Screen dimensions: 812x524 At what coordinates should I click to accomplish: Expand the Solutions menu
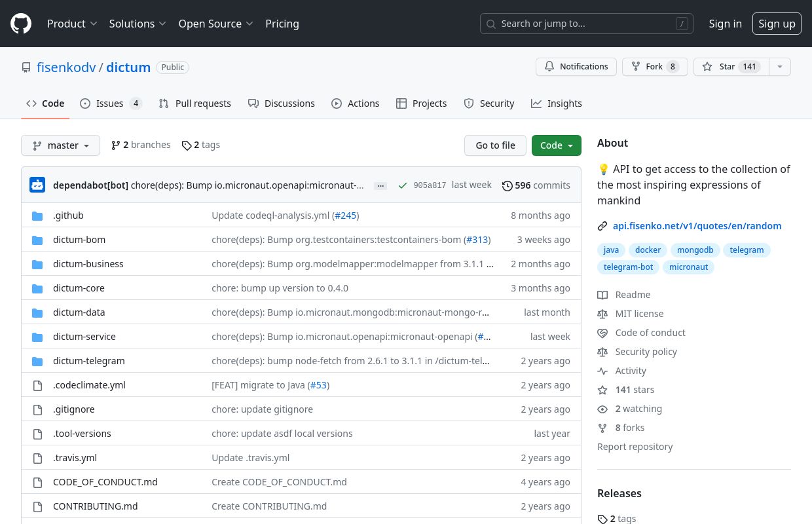coord(138,24)
